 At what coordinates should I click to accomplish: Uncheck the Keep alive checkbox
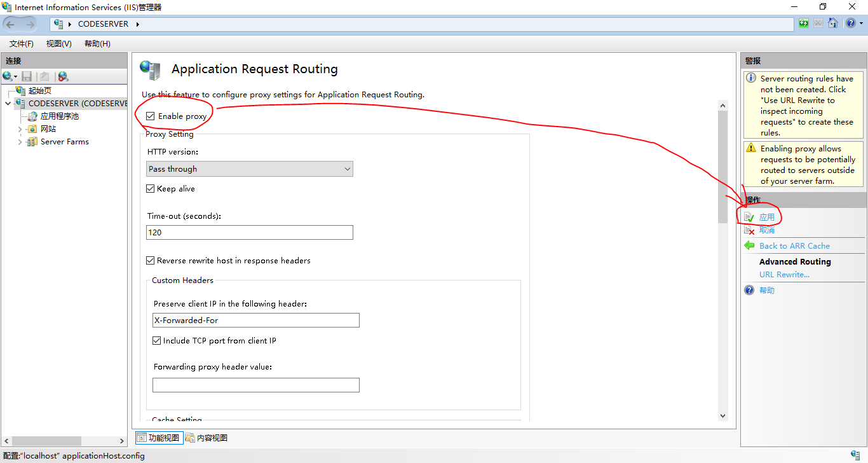click(151, 189)
